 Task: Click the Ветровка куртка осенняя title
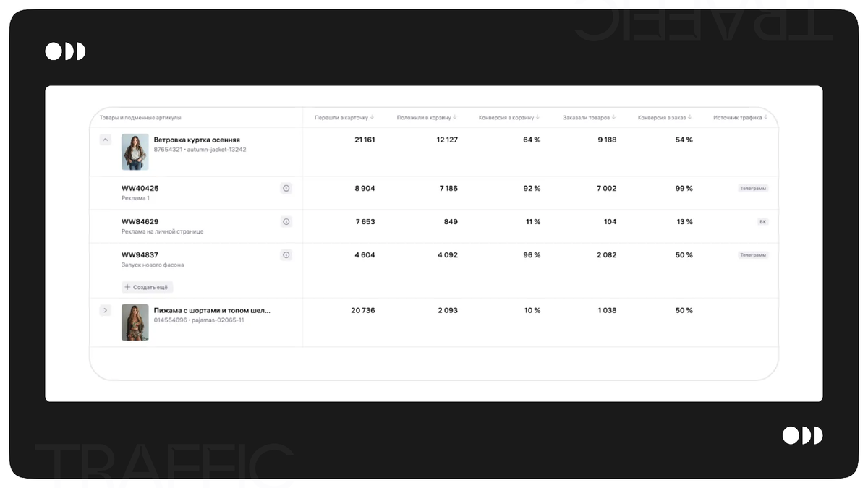[197, 140]
